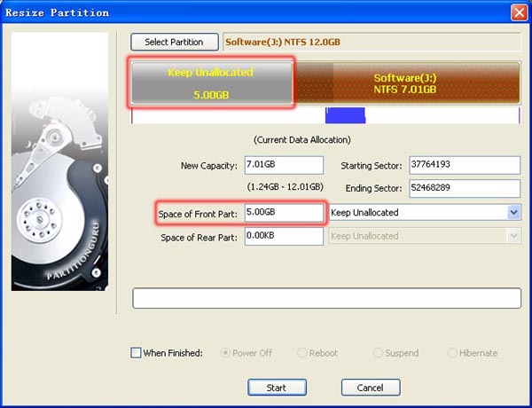Close the Resize Partition window
Image resolution: width=532 pixels, height=408 pixels.
coord(519,13)
